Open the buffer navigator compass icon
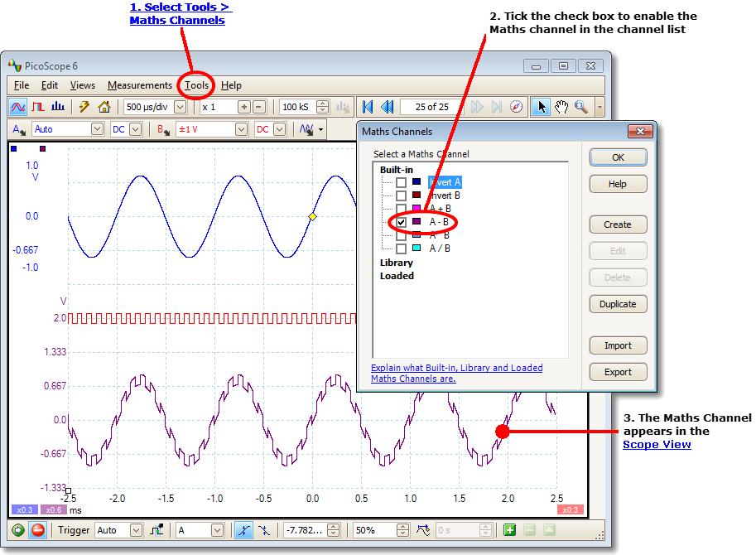The image size is (756, 555). [x=516, y=107]
